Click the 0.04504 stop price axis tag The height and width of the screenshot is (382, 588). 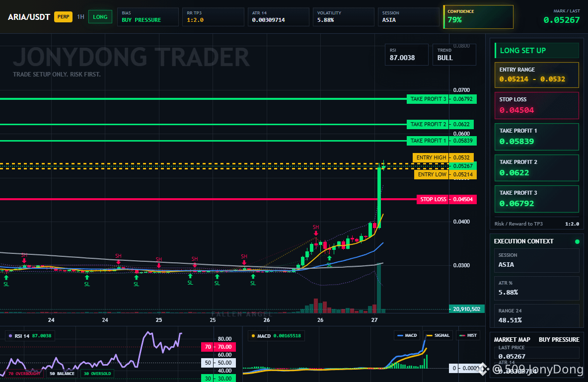[x=463, y=199]
